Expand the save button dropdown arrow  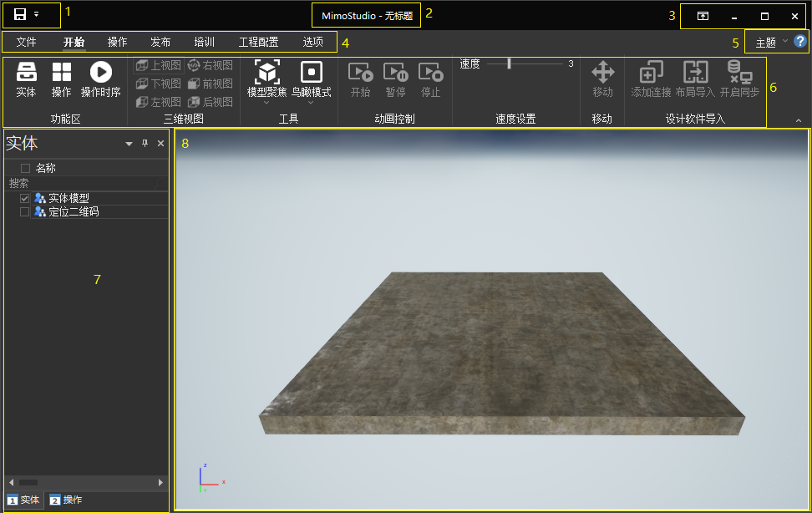[x=37, y=15]
